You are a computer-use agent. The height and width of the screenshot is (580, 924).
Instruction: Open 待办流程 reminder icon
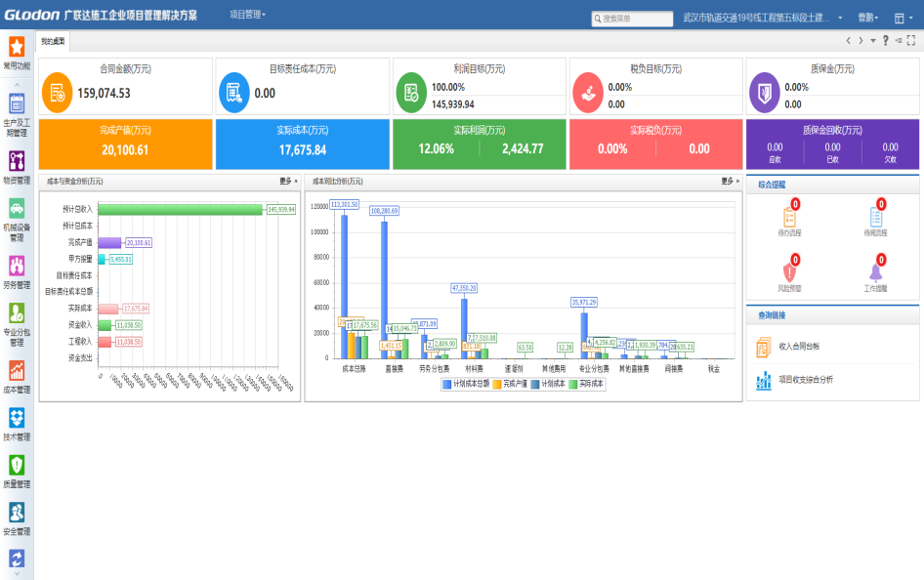click(x=789, y=217)
